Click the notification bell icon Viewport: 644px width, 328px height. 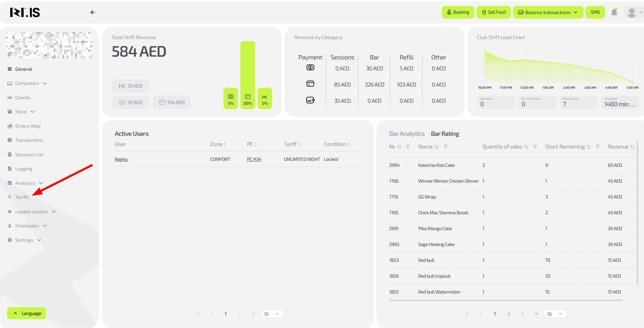(x=614, y=12)
